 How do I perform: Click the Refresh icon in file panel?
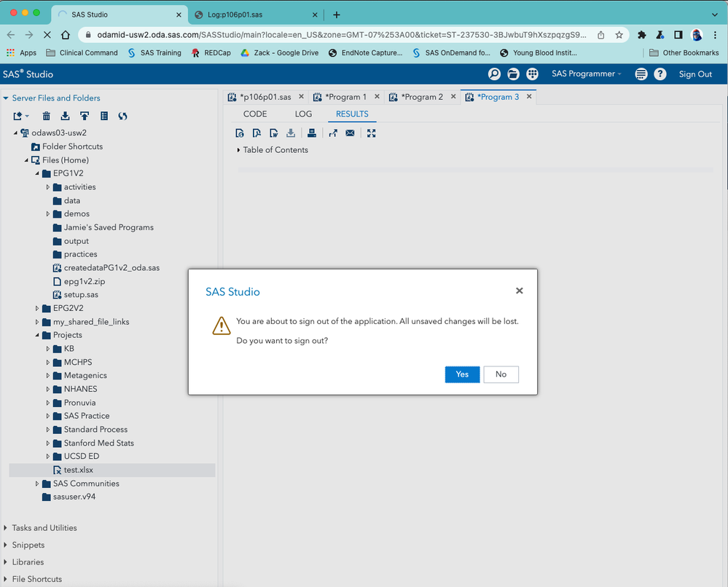(x=122, y=116)
